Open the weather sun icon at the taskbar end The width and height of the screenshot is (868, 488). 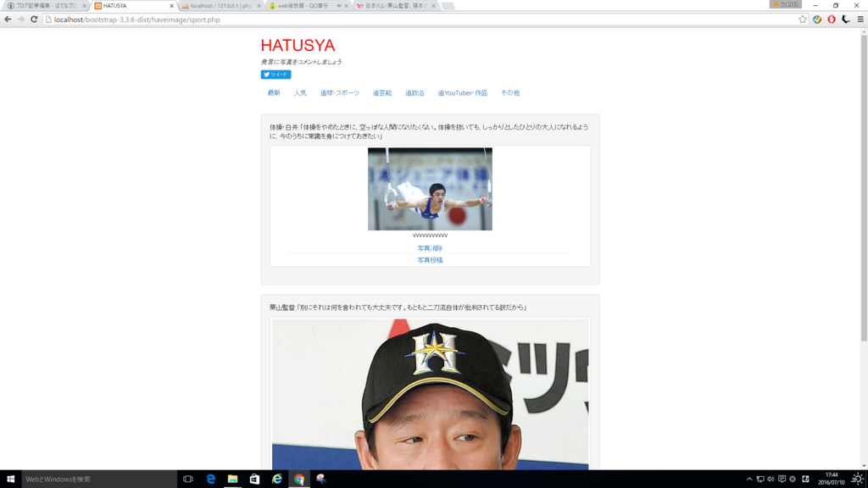858,479
